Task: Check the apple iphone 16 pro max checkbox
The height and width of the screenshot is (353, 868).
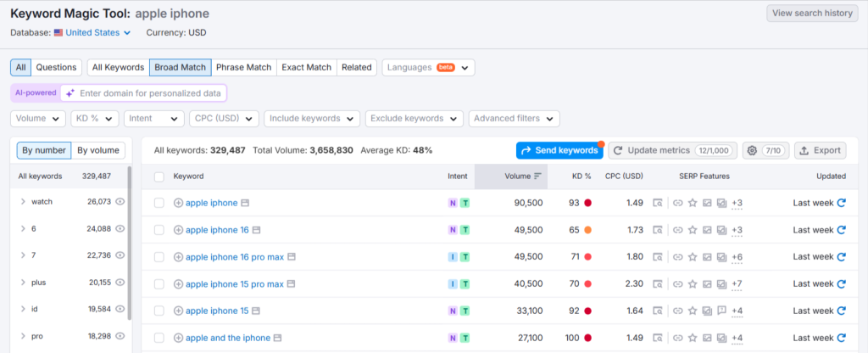Action: coord(159,257)
